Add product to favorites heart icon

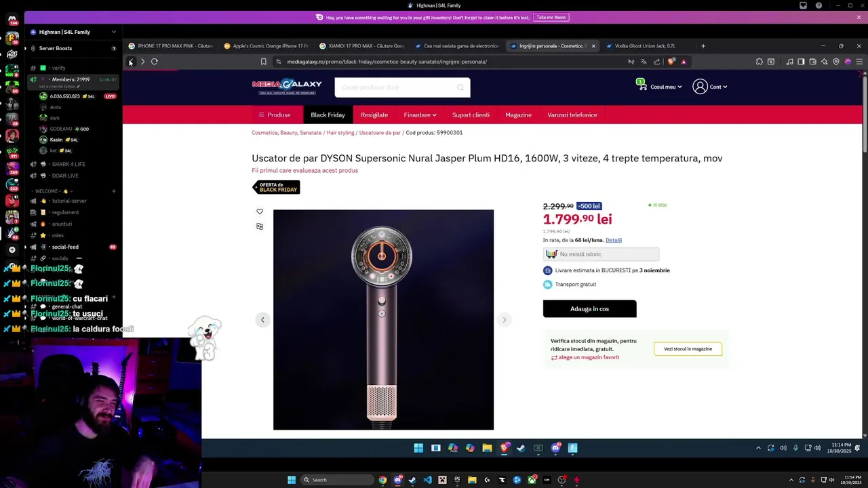pos(260,211)
